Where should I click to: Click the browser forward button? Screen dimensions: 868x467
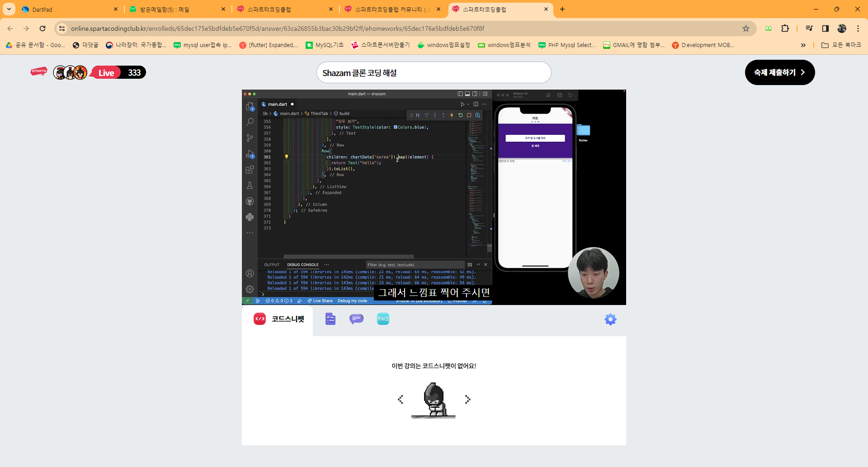tap(26, 29)
